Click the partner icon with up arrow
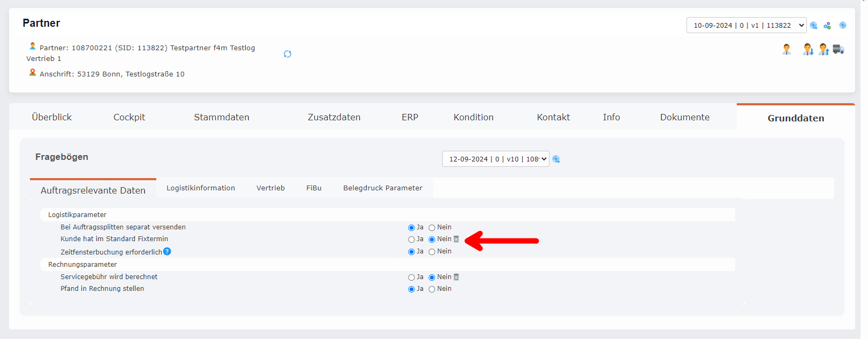This screenshot has width=868, height=339. pyautogui.click(x=824, y=50)
